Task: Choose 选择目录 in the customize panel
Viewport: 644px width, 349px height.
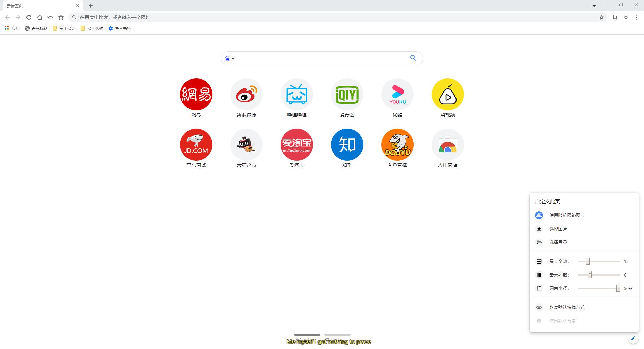Action: pyautogui.click(x=584, y=242)
